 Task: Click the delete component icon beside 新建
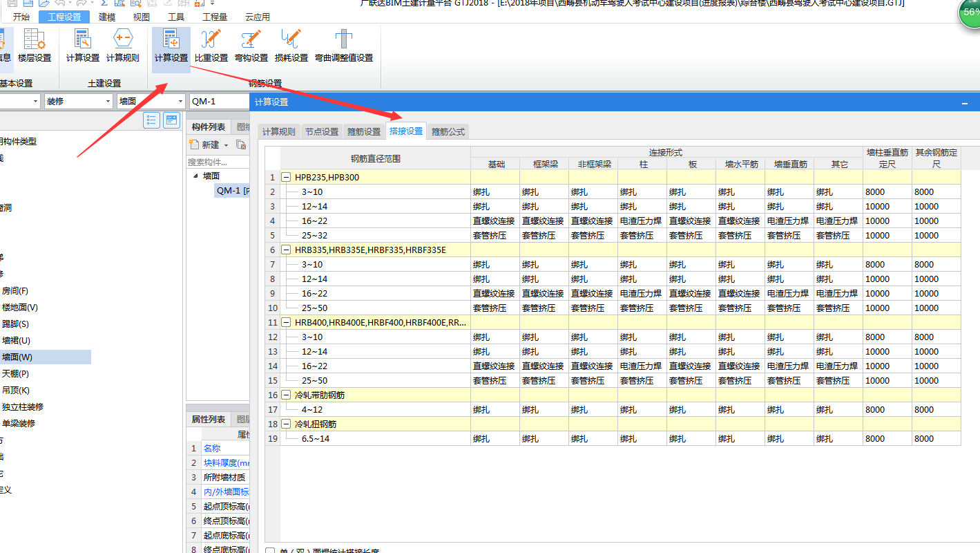click(241, 144)
